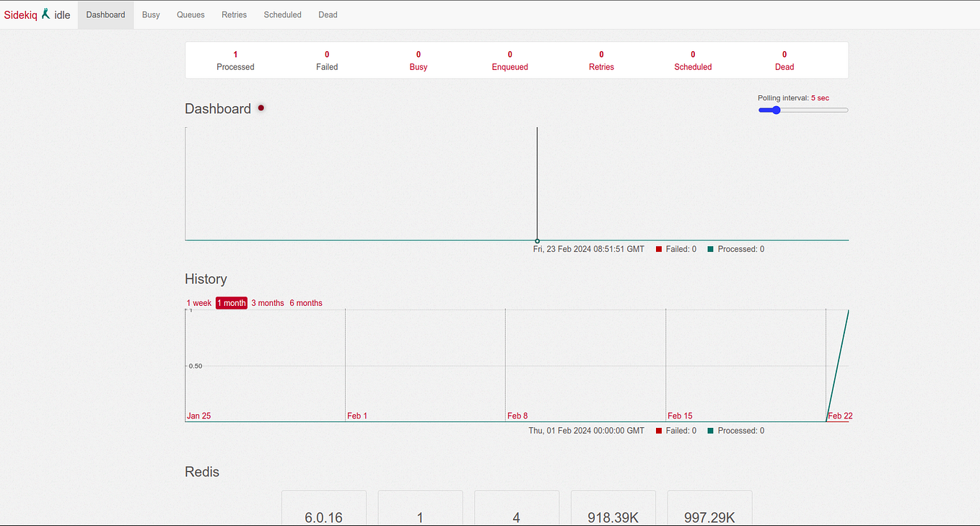Select the 1 week history range
Viewport: 980px width, 526px height.
[199, 302]
